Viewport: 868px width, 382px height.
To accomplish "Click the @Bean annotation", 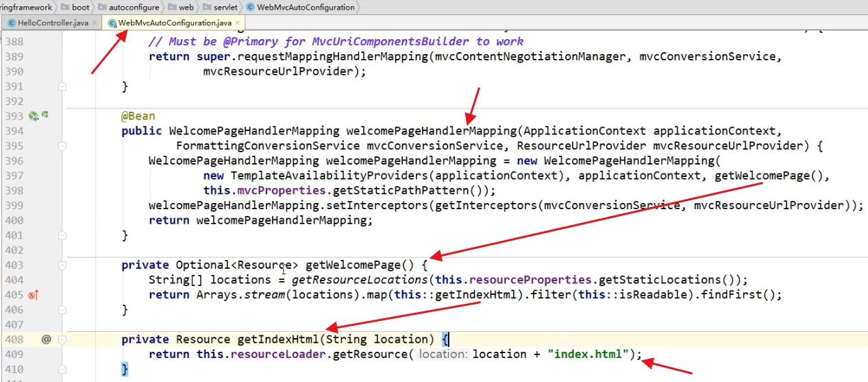I will point(138,116).
